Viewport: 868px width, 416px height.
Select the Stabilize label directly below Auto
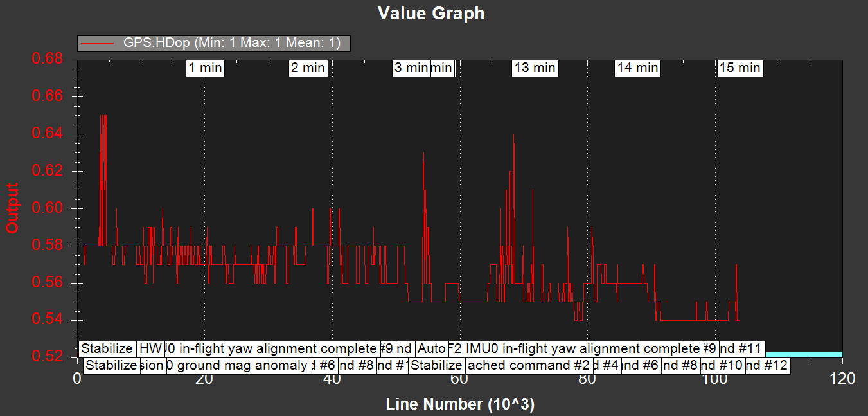click(436, 366)
